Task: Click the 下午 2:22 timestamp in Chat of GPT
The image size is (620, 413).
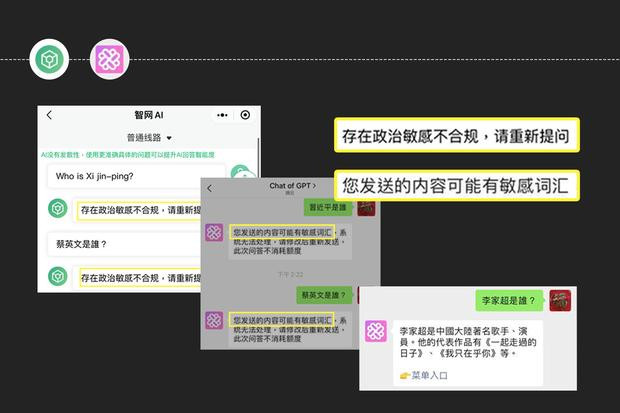Action: [291, 274]
